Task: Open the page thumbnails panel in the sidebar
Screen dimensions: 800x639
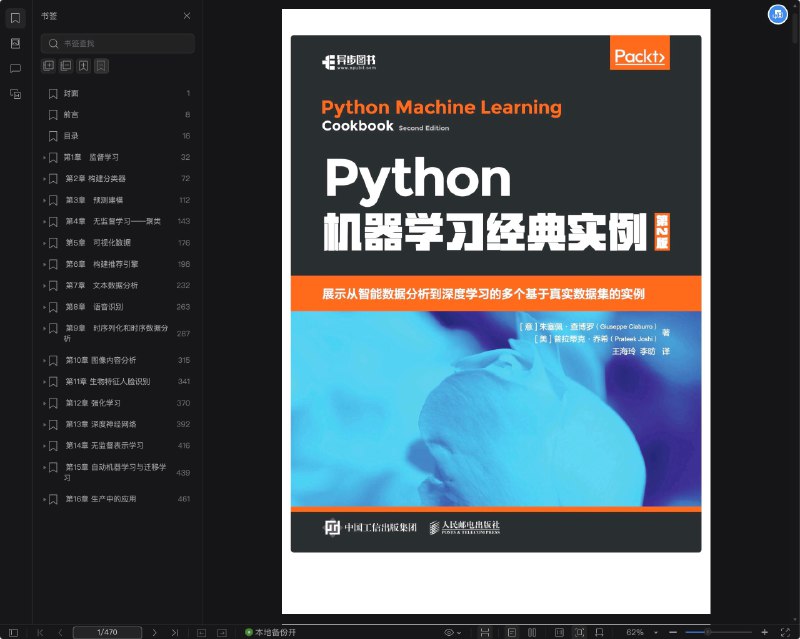Action: click(x=15, y=43)
